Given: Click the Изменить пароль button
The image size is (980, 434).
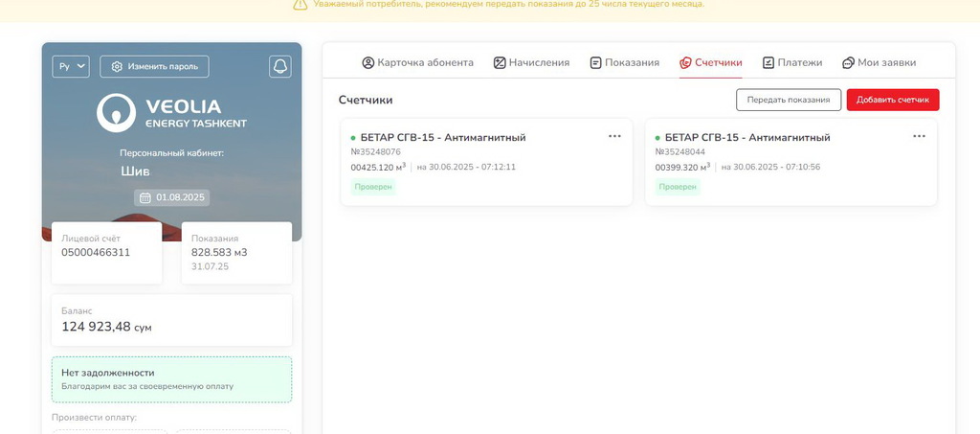Looking at the screenshot, I should [x=154, y=66].
